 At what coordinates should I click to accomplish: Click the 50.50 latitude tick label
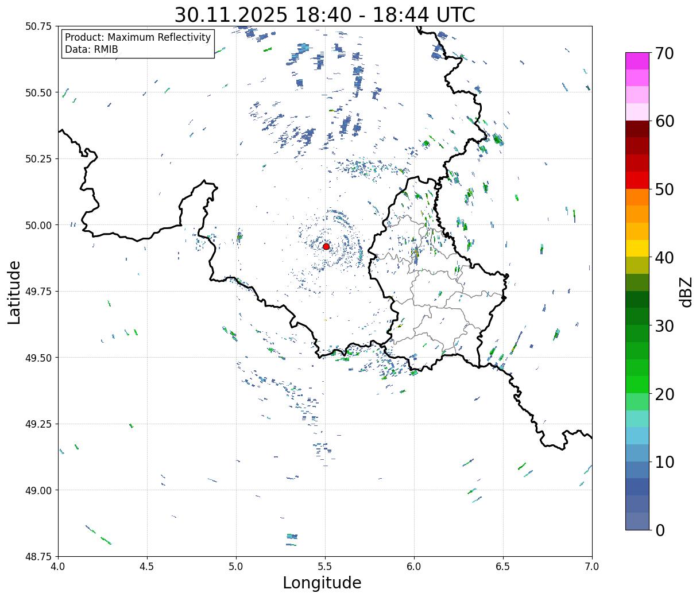(38, 92)
